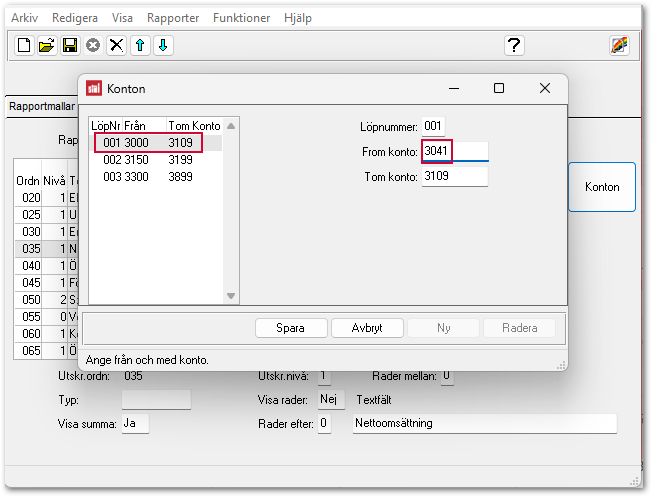Click the Utskr.ordn value 035
The height and width of the screenshot is (497, 652).
(x=133, y=376)
